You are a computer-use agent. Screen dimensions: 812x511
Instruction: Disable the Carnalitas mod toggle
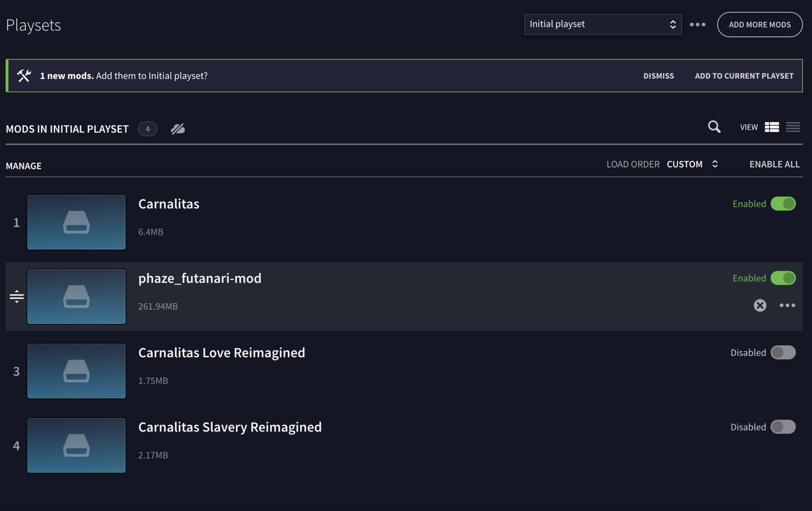[783, 203]
